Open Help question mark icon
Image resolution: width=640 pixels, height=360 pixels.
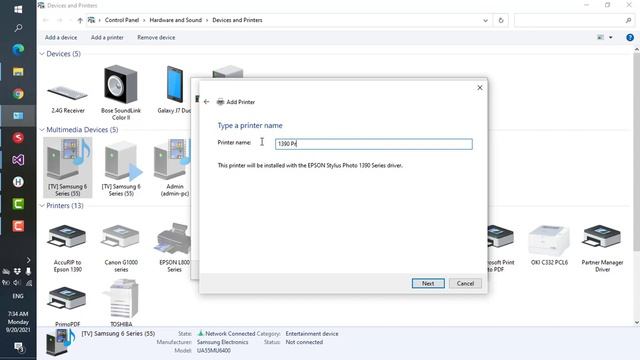(x=630, y=38)
